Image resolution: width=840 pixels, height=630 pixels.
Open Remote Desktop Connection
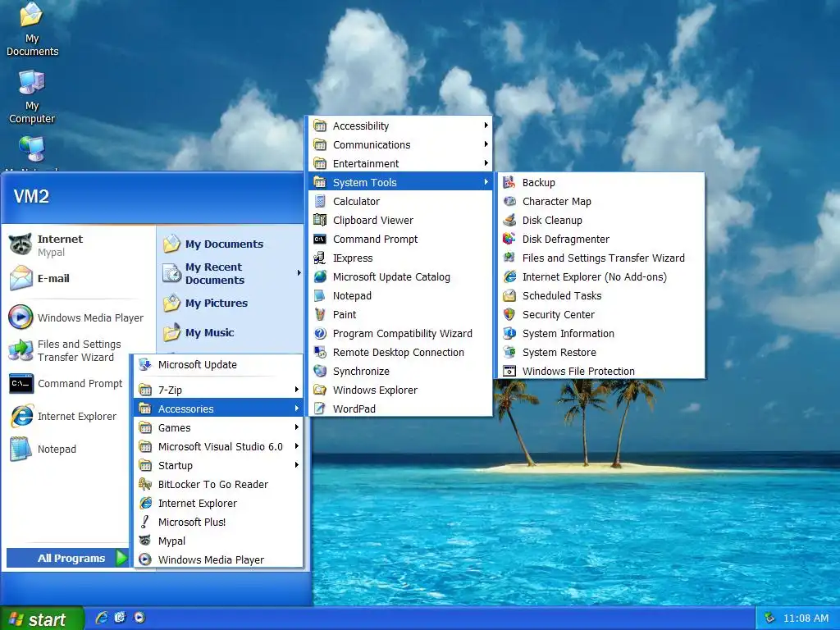[x=400, y=352]
